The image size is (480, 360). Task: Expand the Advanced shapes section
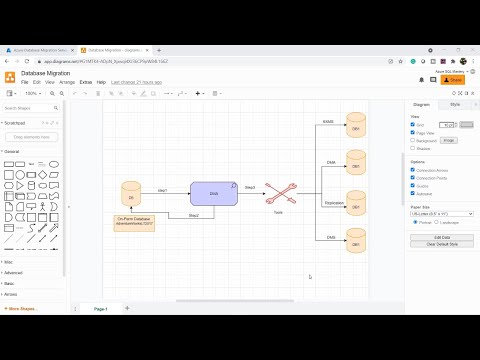coord(13,273)
